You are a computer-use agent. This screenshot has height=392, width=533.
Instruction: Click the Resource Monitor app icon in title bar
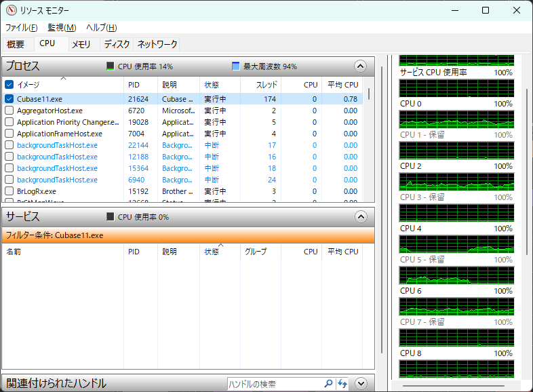[12, 11]
